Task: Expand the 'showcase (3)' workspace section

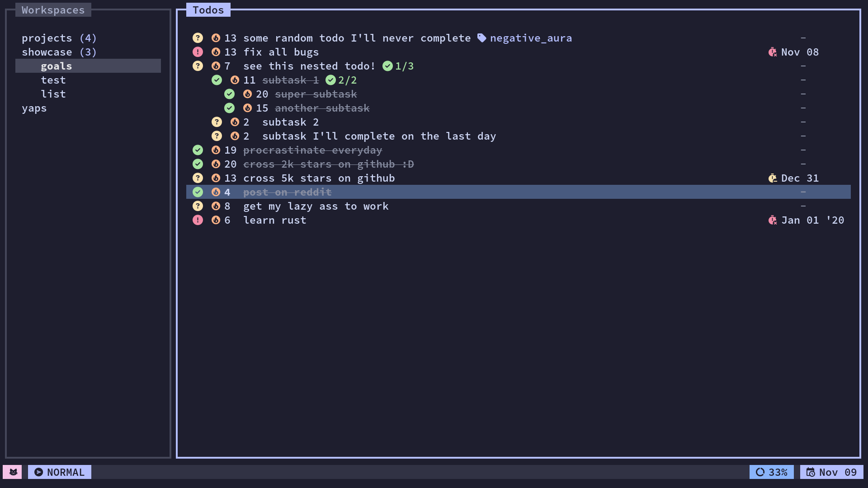Action: click(58, 52)
